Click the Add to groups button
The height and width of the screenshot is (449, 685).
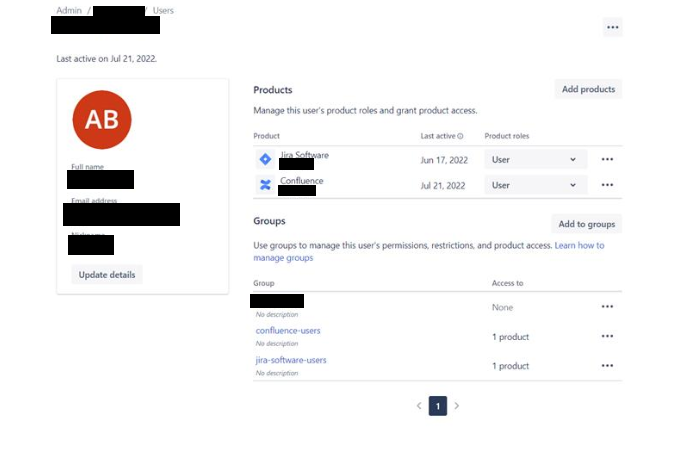(x=586, y=224)
